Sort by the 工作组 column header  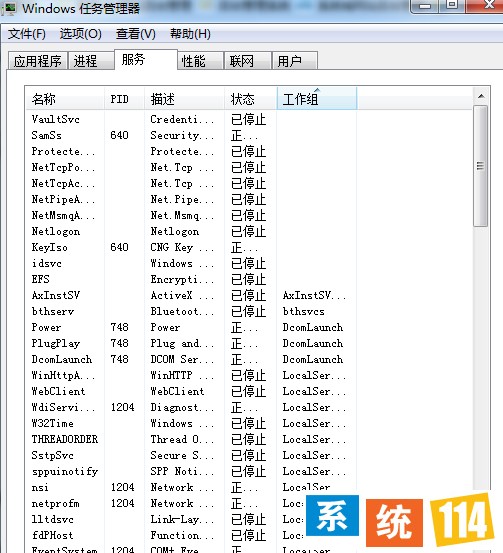click(x=317, y=99)
